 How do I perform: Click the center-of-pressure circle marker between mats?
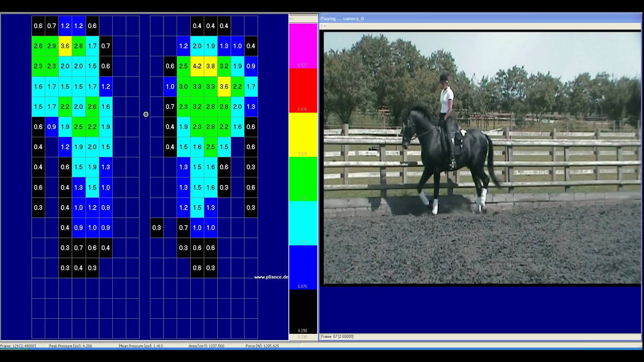click(146, 115)
